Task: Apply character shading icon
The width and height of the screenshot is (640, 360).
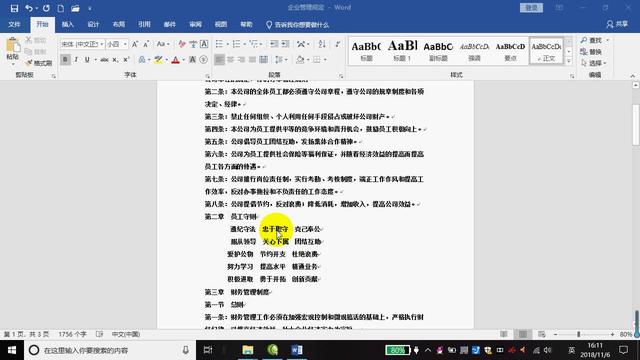Action: (x=193, y=60)
